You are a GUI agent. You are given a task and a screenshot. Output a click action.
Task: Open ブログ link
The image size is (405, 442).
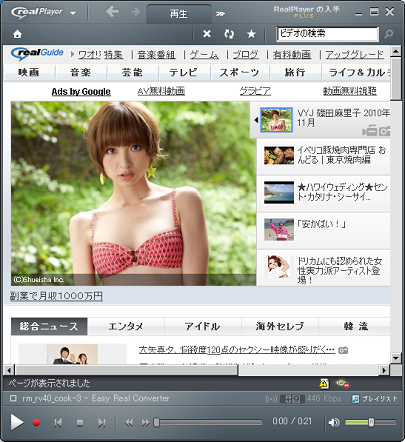[x=246, y=54]
